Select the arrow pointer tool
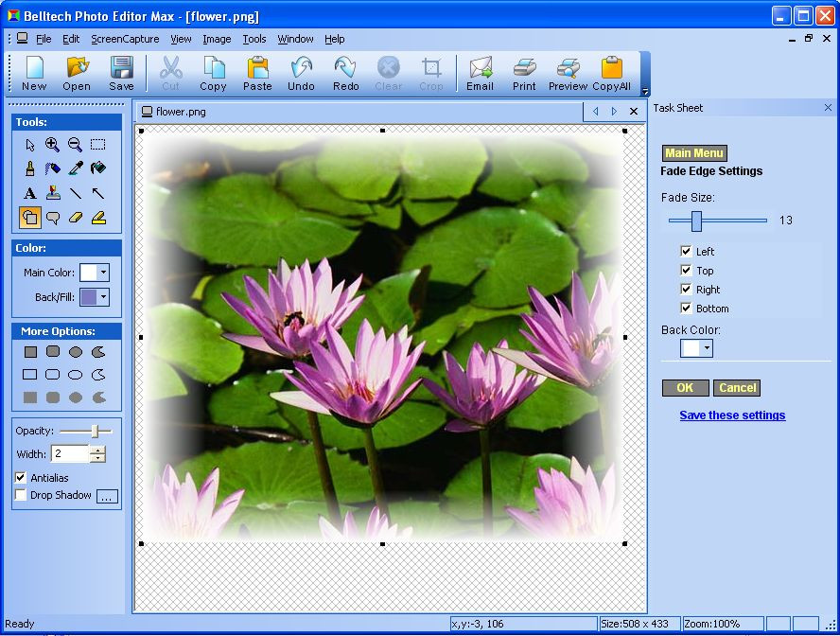This screenshot has height=636, width=840. coord(30,145)
